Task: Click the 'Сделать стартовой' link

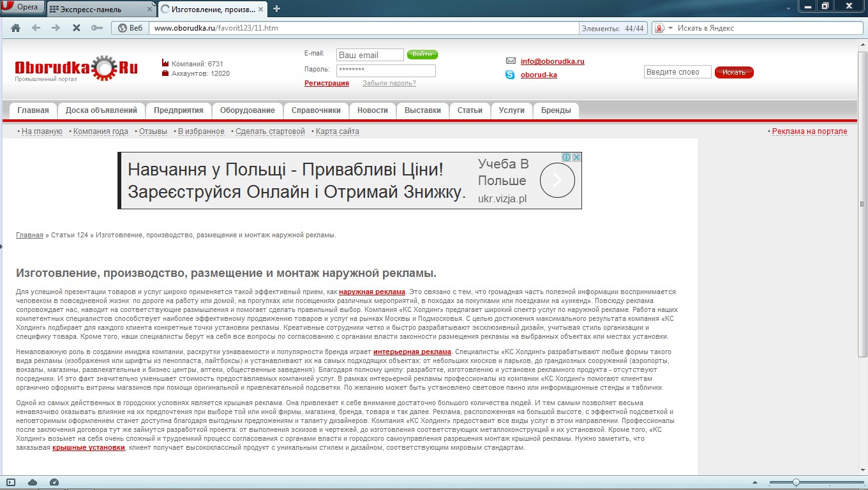Action: coord(271,131)
